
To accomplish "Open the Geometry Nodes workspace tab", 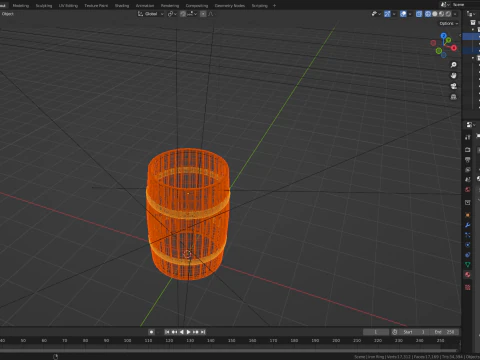I will pos(230,5).
